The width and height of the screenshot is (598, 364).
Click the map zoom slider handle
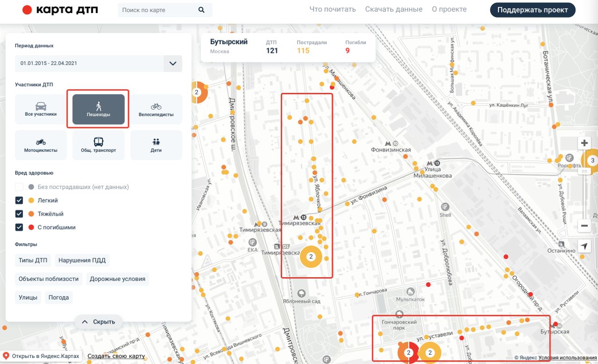click(x=584, y=171)
